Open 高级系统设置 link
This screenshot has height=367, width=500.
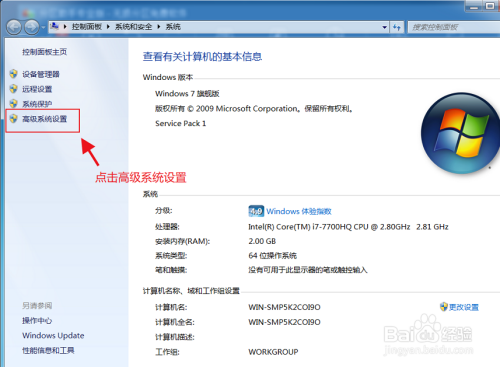pos(44,119)
